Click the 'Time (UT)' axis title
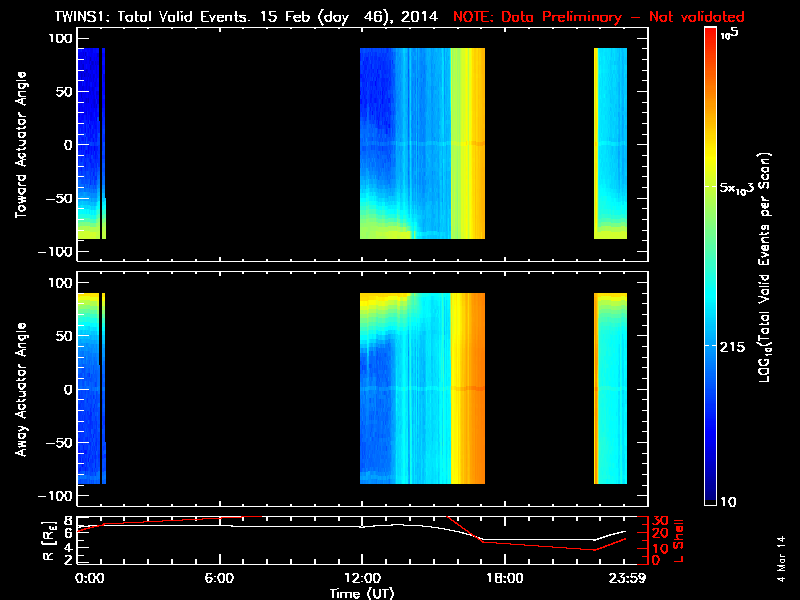This screenshot has width=800, height=600. pos(362,593)
